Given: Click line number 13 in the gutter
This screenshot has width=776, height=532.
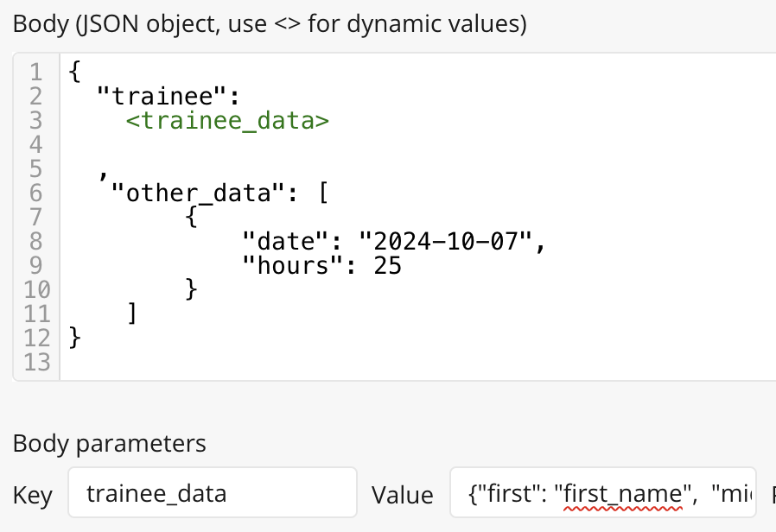Looking at the screenshot, I should [38, 363].
